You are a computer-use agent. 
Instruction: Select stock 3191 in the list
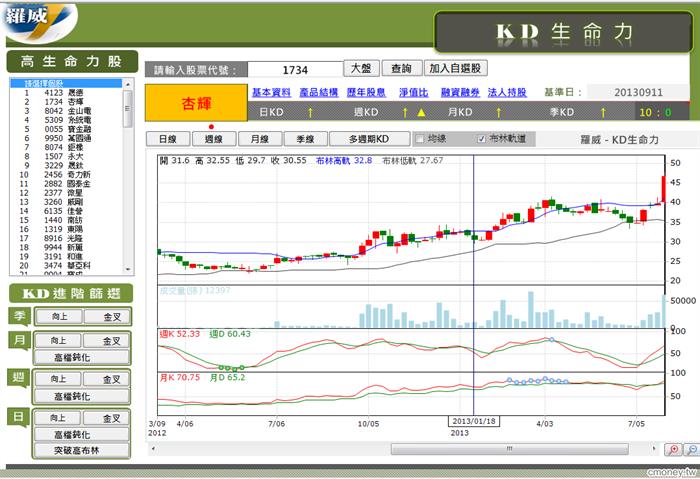pyautogui.click(x=66, y=256)
